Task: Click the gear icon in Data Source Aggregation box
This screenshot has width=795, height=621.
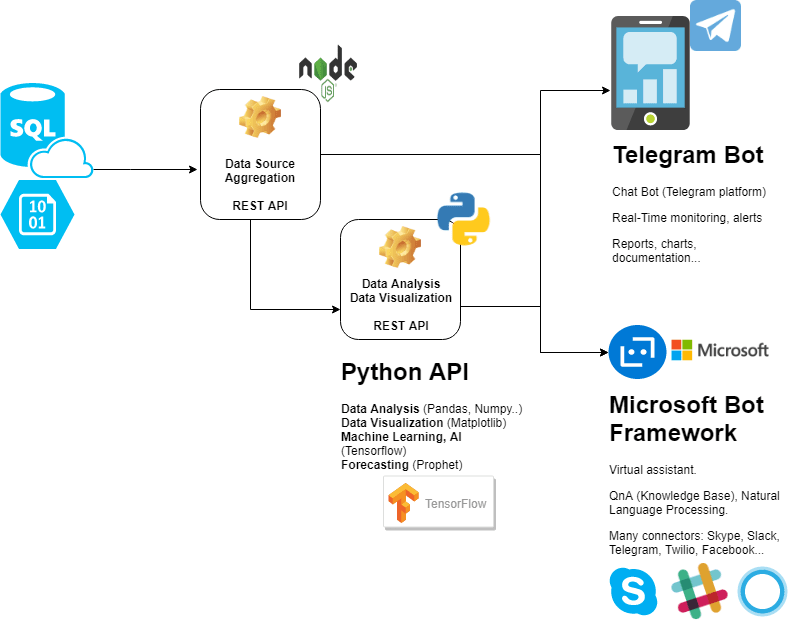Action: click(x=260, y=117)
